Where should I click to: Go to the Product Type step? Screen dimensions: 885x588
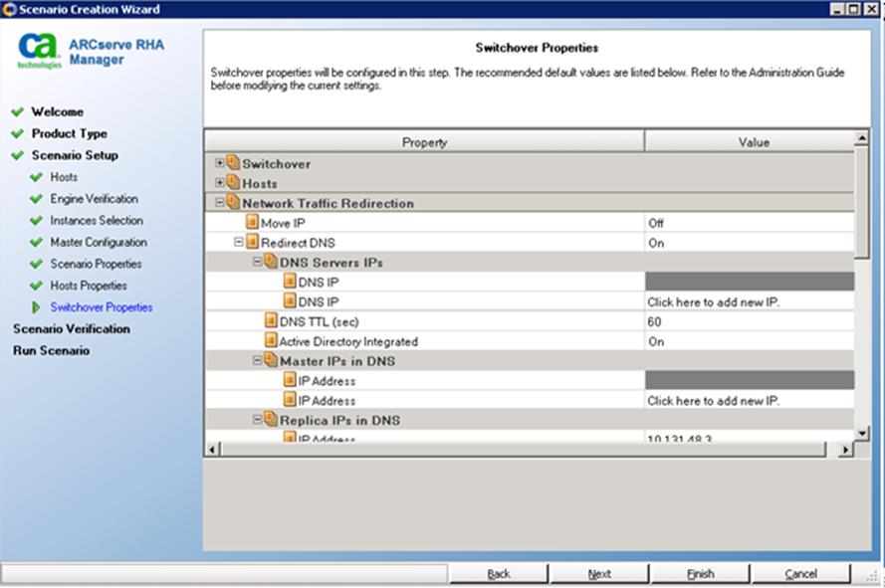(x=70, y=133)
